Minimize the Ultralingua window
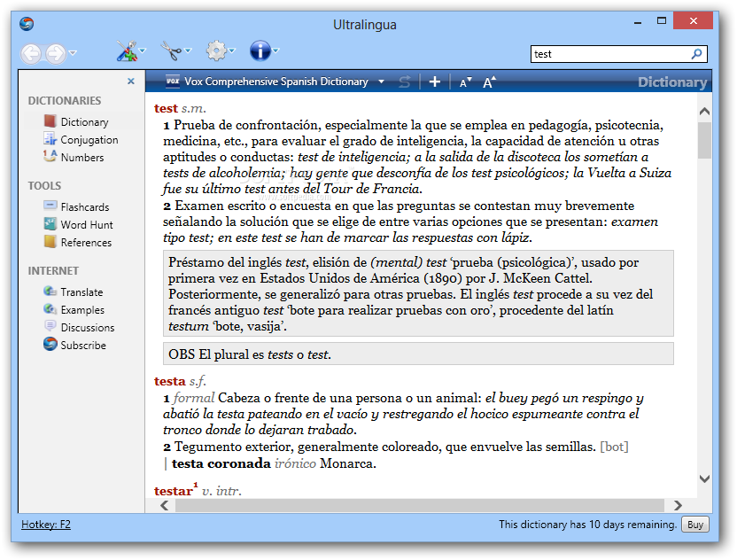 coord(638,22)
